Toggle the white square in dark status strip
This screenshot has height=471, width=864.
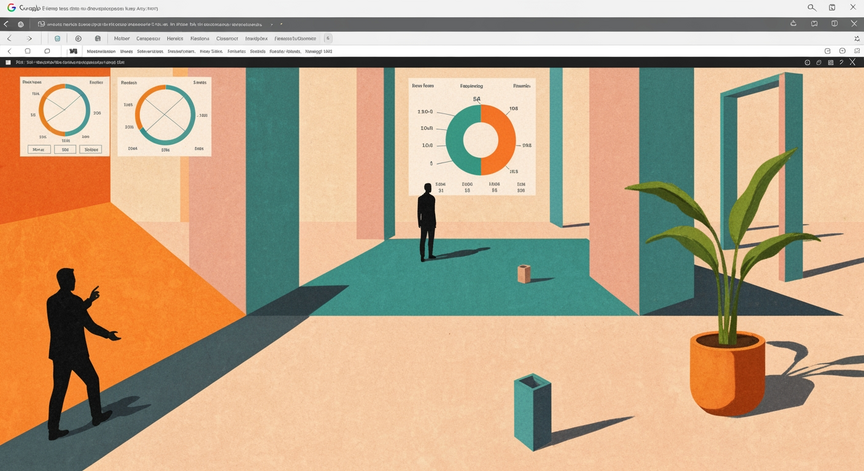[8, 63]
